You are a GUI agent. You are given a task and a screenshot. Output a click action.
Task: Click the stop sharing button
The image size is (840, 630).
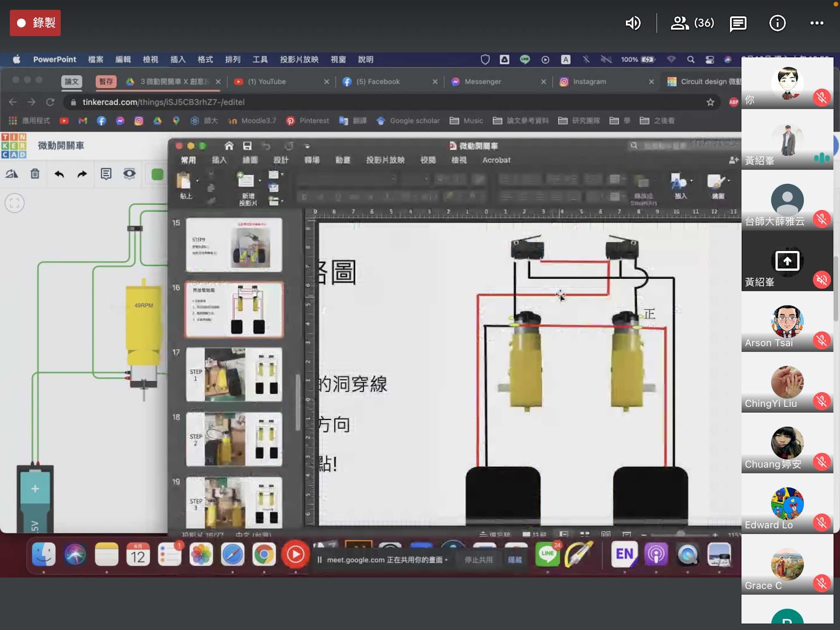[478, 560]
